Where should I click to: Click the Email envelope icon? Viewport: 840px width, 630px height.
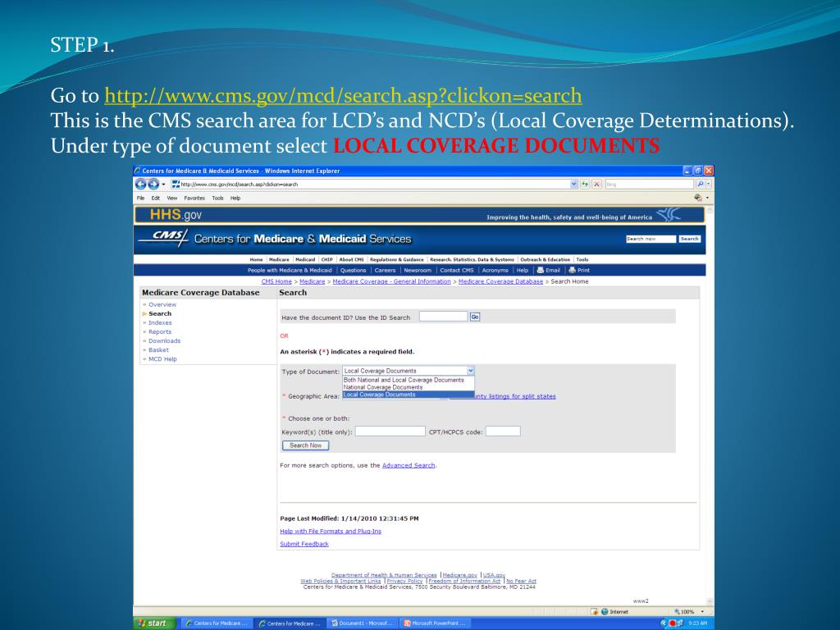(x=541, y=271)
